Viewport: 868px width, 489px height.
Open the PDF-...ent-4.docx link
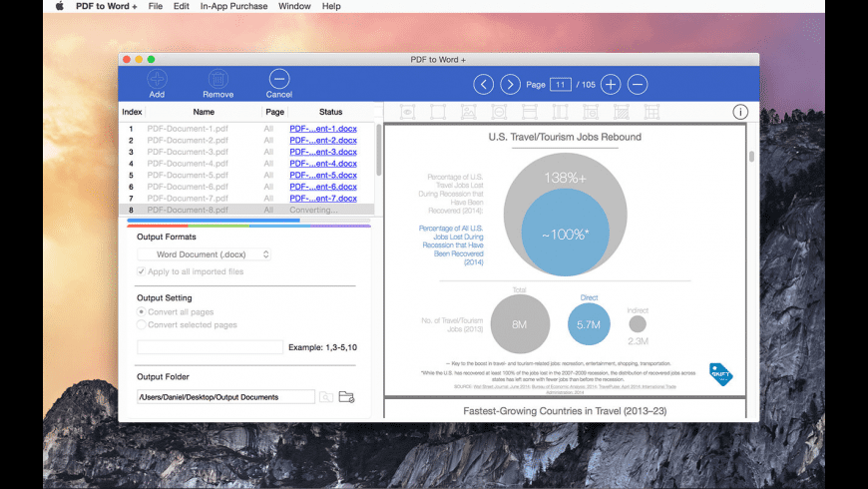point(323,164)
